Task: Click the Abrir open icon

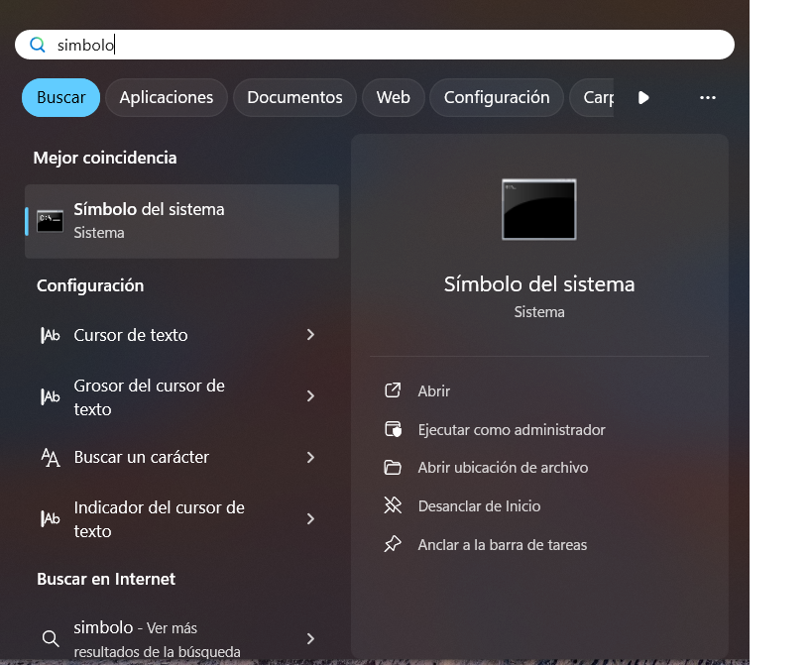Action: [x=393, y=390]
